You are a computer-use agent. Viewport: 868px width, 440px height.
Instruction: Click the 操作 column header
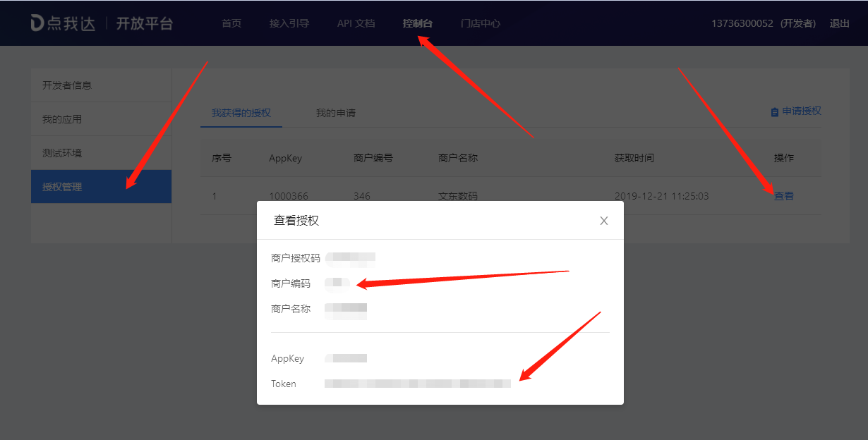pos(784,158)
